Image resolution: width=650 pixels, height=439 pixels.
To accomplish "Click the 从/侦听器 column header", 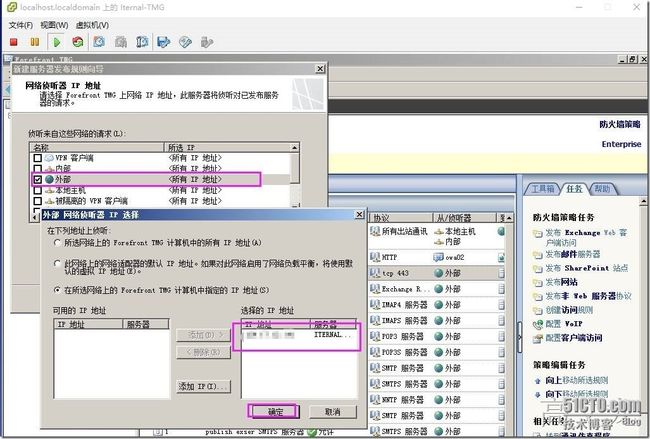I will pyautogui.click(x=465, y=218).
